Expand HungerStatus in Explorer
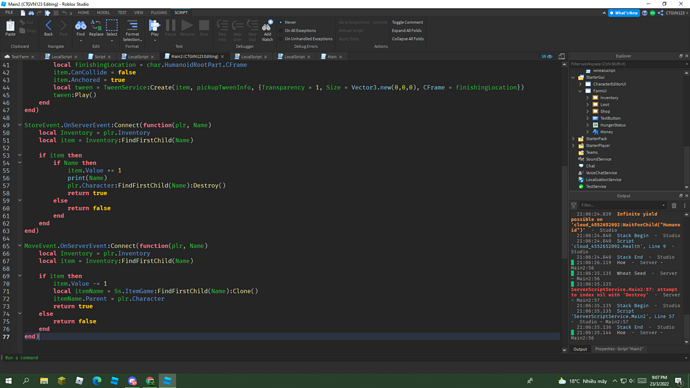 [x=587, y=125]
